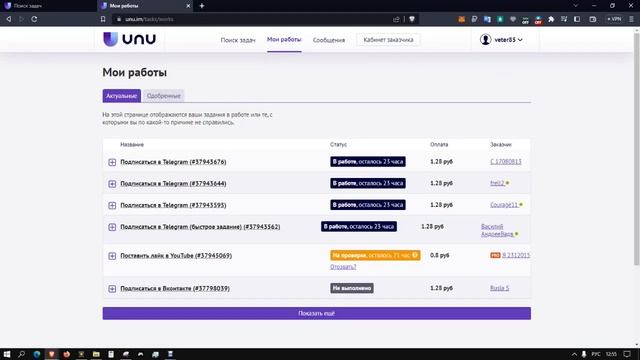This screenshot has height=360, width=640.
Task: Open a new browser tab with plus
Action: coord(202,6)
